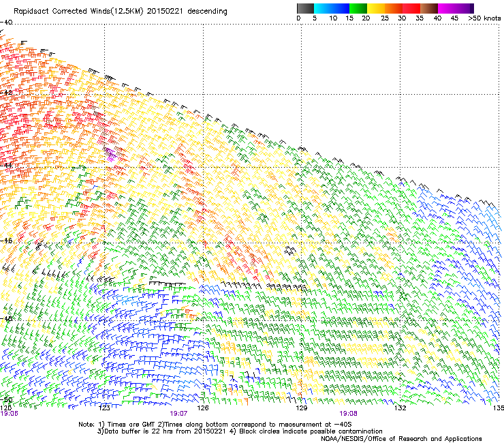This screenshot has height=443, width=504.
Task: Click the 'Black circles indicate possible contamination' note
Action: [x=311, y=431]
